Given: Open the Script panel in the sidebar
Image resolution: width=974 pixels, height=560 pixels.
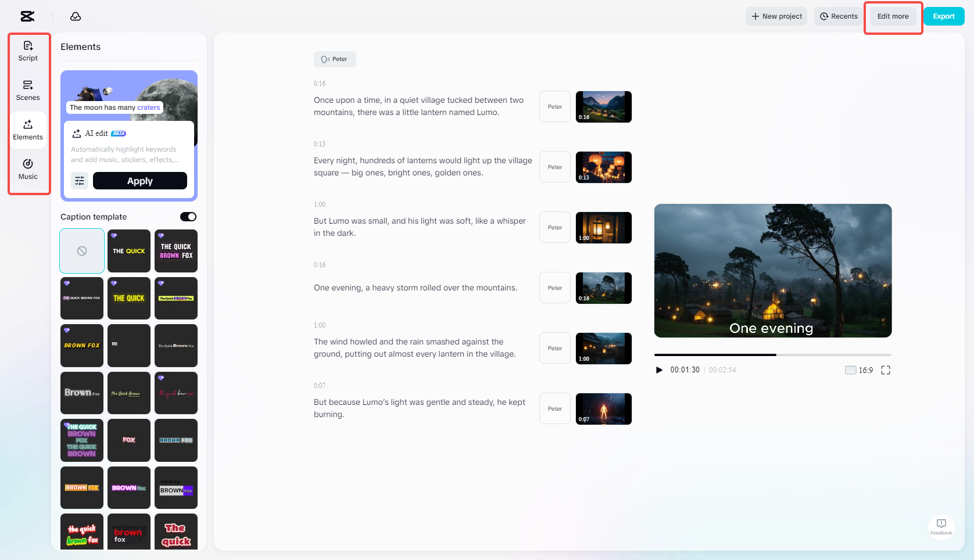Looking at the screenshot, I should pos(27,50).
